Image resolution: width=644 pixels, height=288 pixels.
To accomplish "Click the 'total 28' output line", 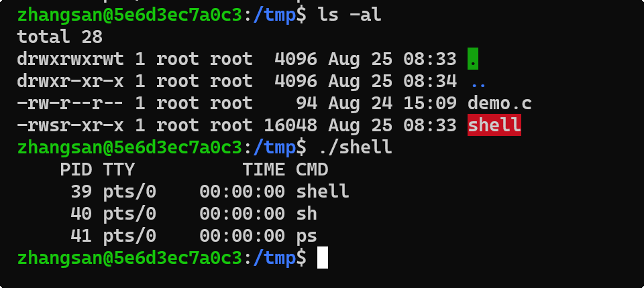I will click(x=60, y=37).
